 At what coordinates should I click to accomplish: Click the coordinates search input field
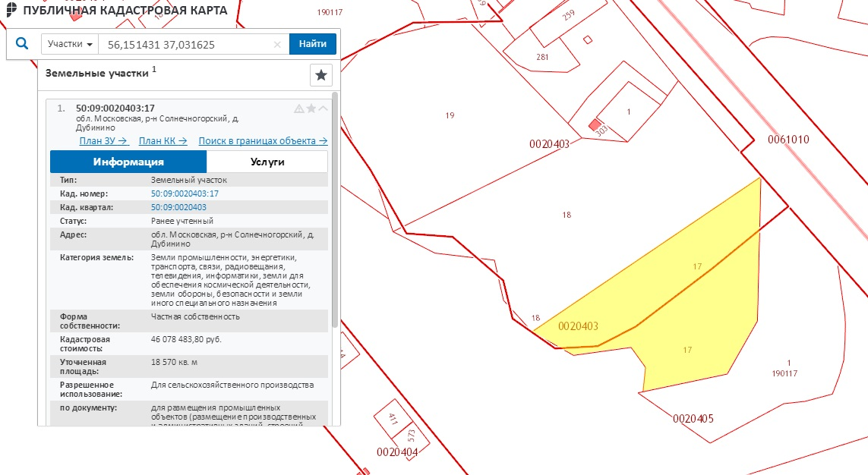(186, 45)
